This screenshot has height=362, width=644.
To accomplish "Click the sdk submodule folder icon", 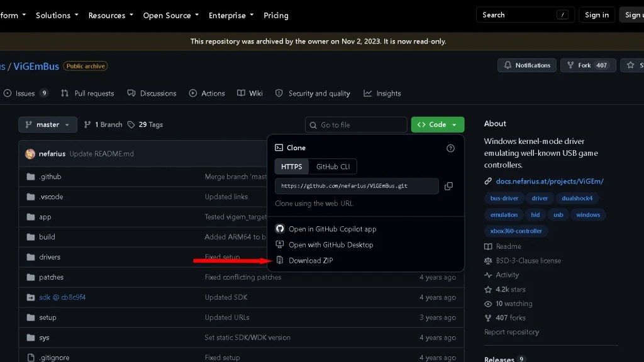I will pos(30,297).
